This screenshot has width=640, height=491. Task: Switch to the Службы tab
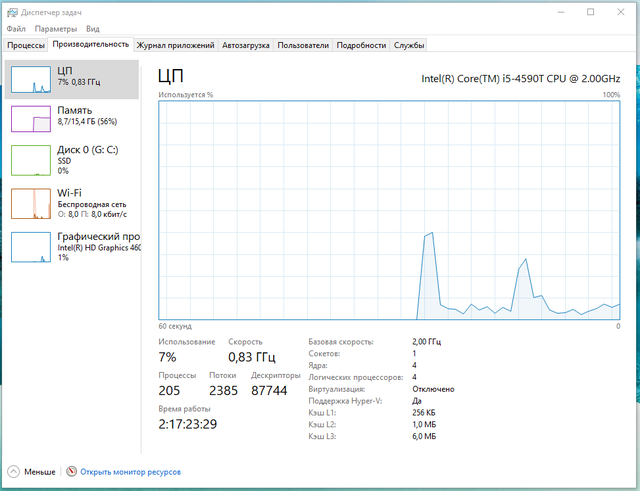[x=409, y=45]
